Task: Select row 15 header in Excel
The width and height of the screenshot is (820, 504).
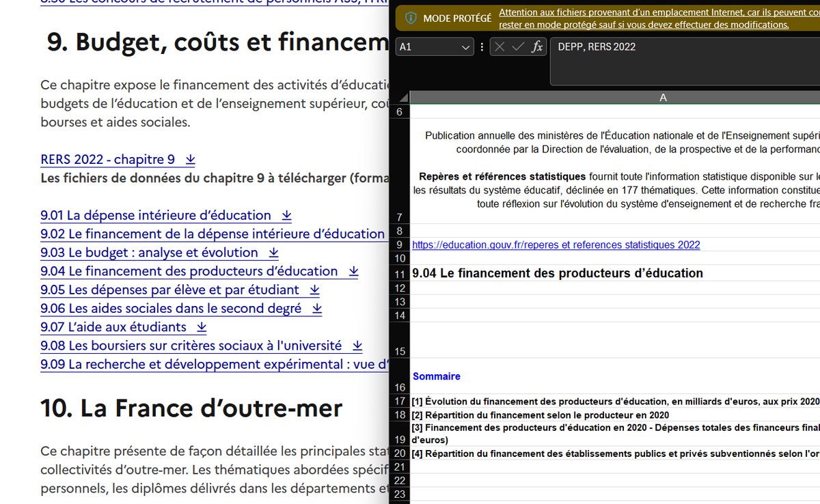Action: (x=399, y=340)
